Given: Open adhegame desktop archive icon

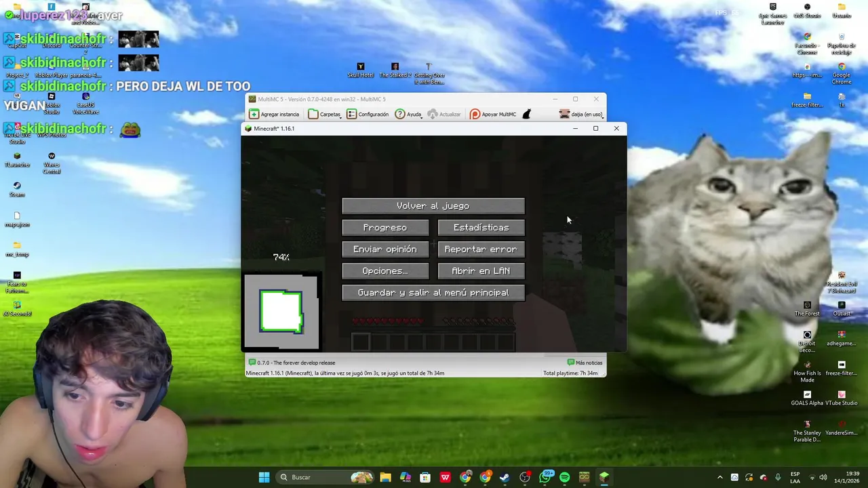Looking at the screenshot, I should (842, 338).
